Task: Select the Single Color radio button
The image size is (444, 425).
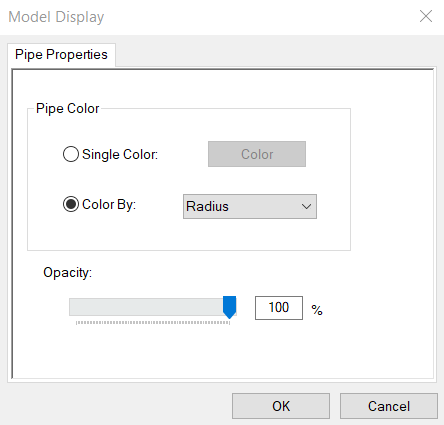Action: point(71,154)
